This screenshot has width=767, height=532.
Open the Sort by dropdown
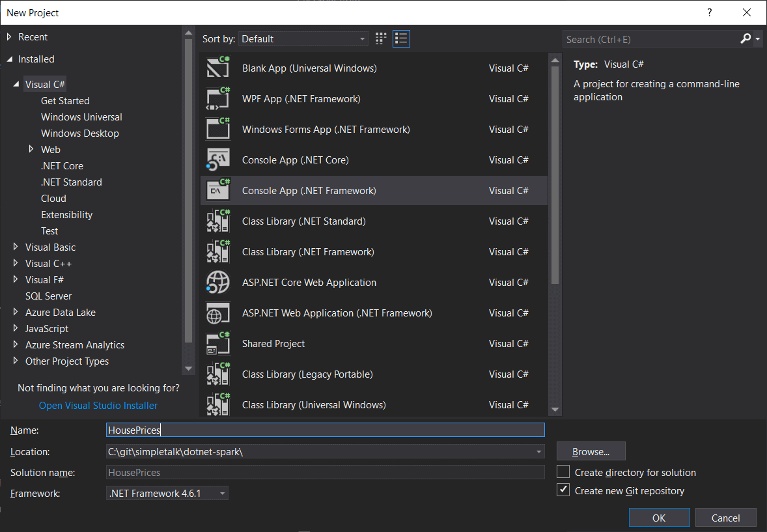[303, 38]
